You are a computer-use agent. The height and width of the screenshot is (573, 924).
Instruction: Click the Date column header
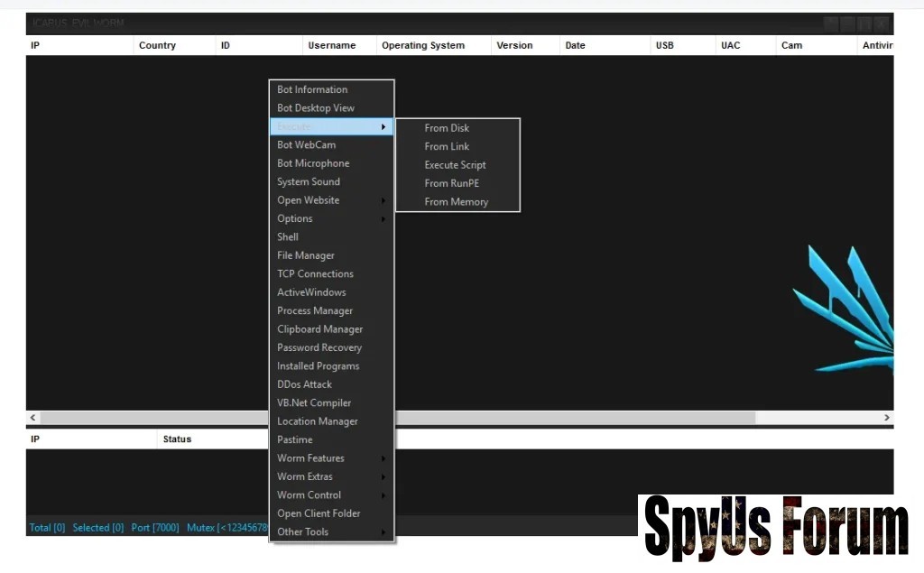click(575, 45)
